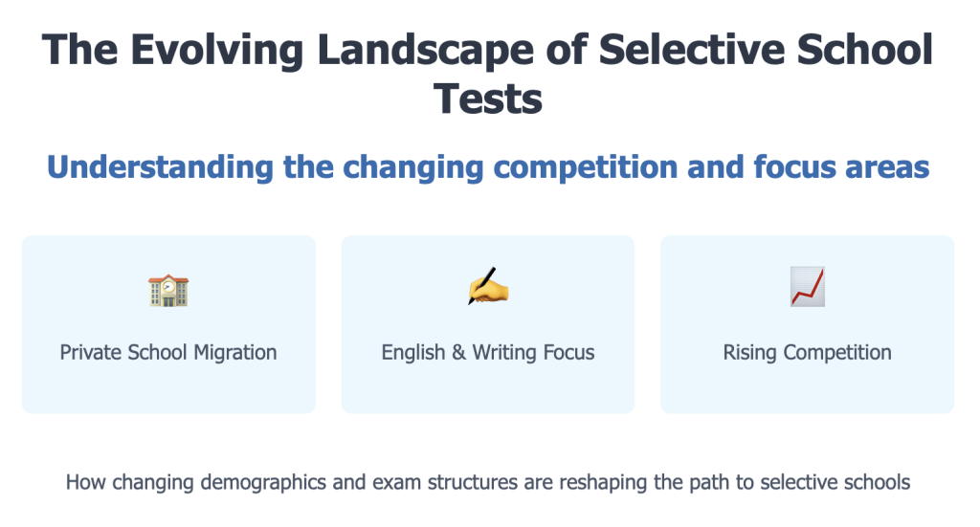Click the word "Evolving" in the title
Screen dimensions: 980x527
pos(211,50)
